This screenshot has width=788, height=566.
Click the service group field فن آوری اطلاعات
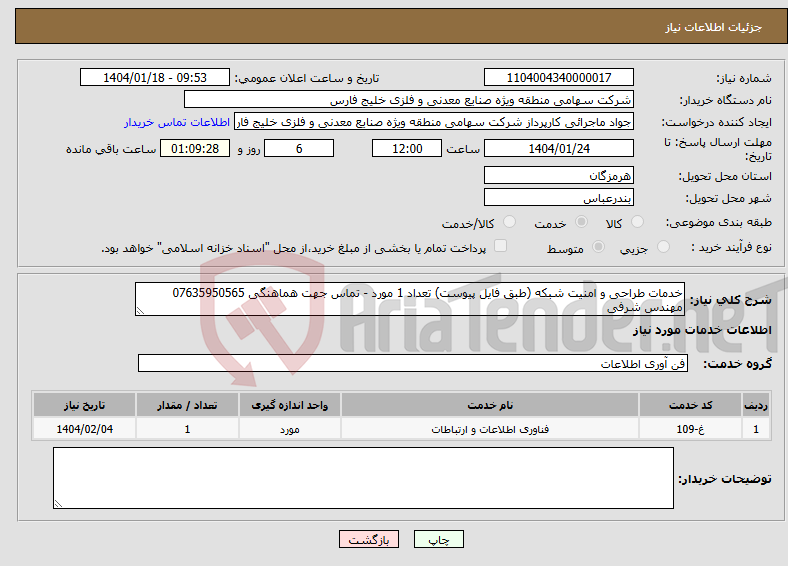pos(413,363)
